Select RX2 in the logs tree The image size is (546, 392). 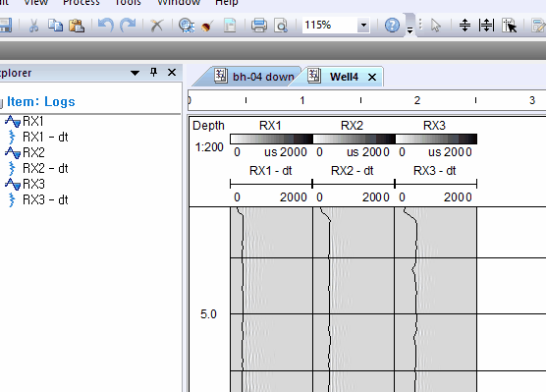33,152
